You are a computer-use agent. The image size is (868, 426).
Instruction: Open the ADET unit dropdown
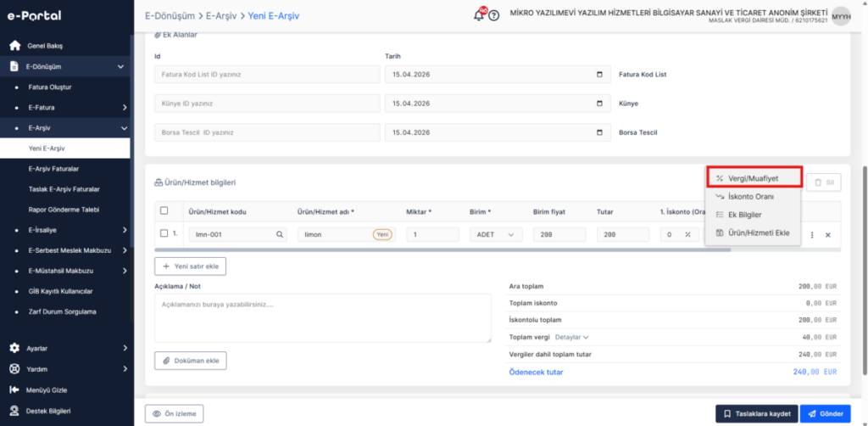496,234
